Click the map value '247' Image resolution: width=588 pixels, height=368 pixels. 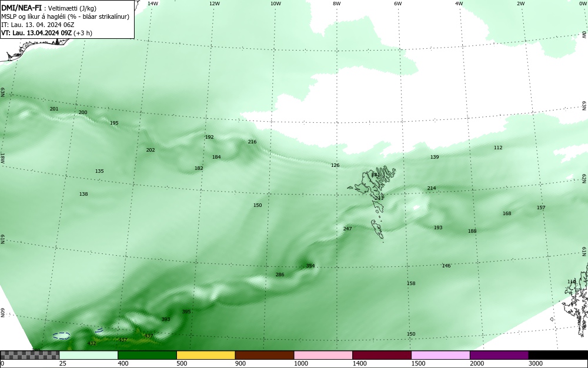[x=348, y=228]
